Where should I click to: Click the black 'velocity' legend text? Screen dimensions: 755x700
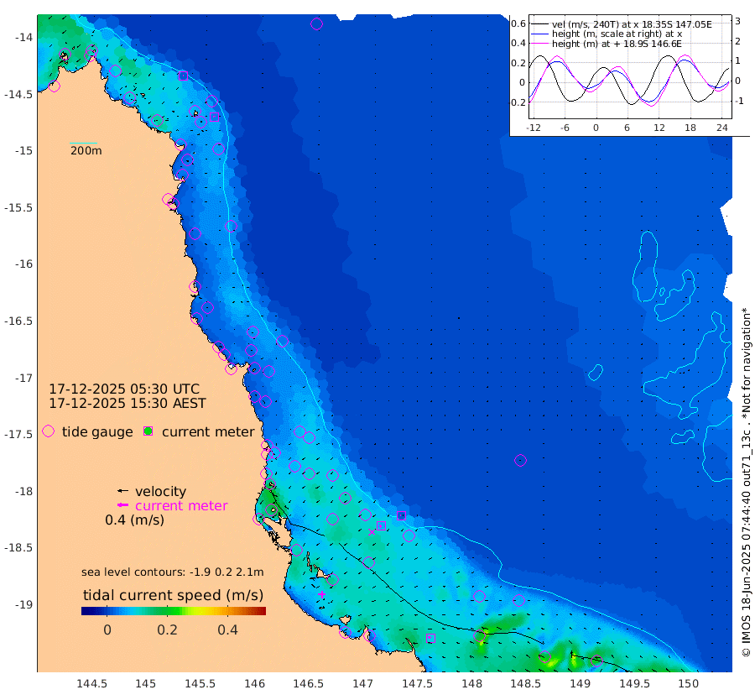pyautogui.click(x=160, y=491)
